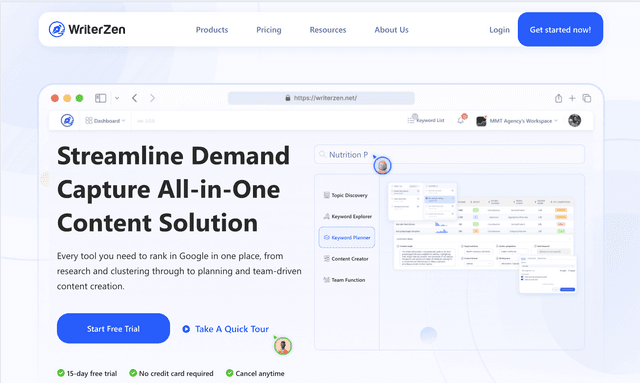Open the Pricing page
Image resolution: width=640 pixels, height=383 pixels.
click(x=269, y=30)
